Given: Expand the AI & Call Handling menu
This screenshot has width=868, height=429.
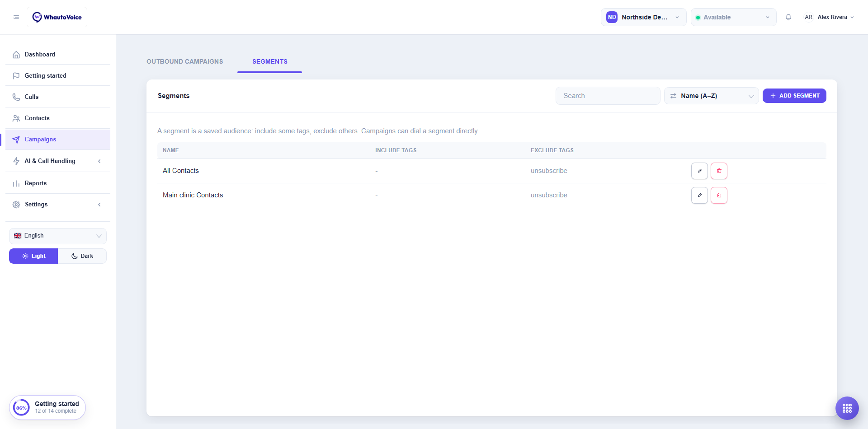Looking at the screenshot, I should click(x=58, y=161).
